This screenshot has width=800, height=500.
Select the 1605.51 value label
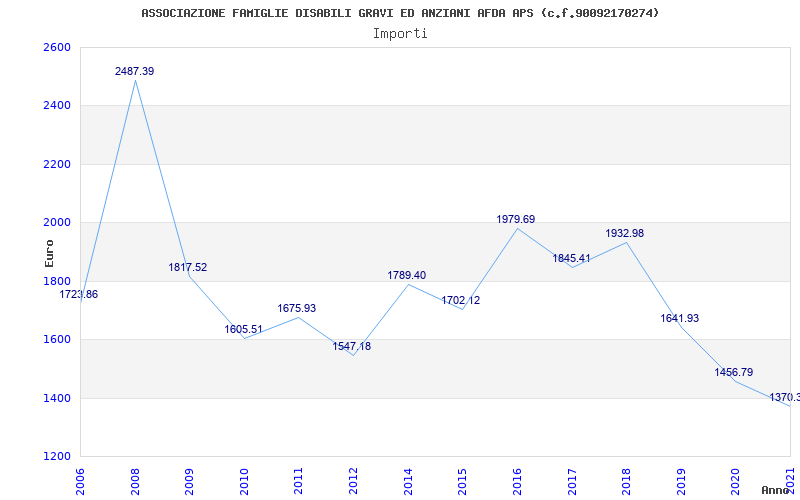pos(243,330)
